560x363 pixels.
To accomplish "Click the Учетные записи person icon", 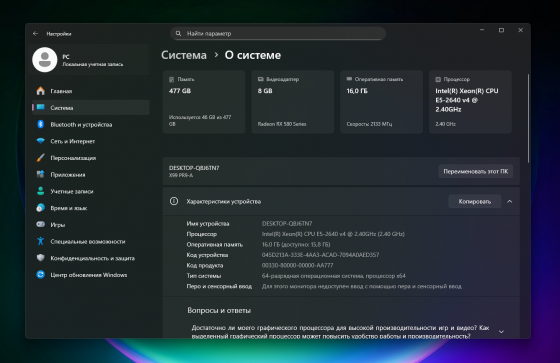I will click(x=41, y=191).
